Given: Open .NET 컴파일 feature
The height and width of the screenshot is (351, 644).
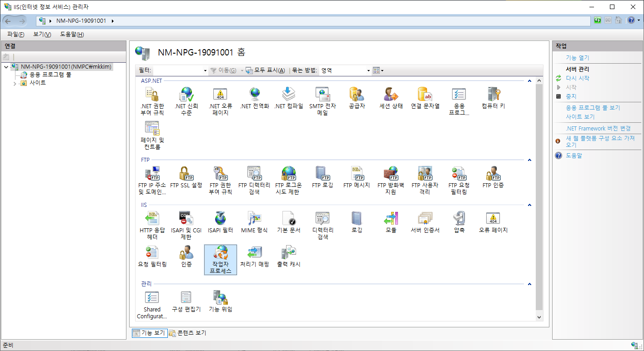Looking at the screenshot, I should pos(288,99).
